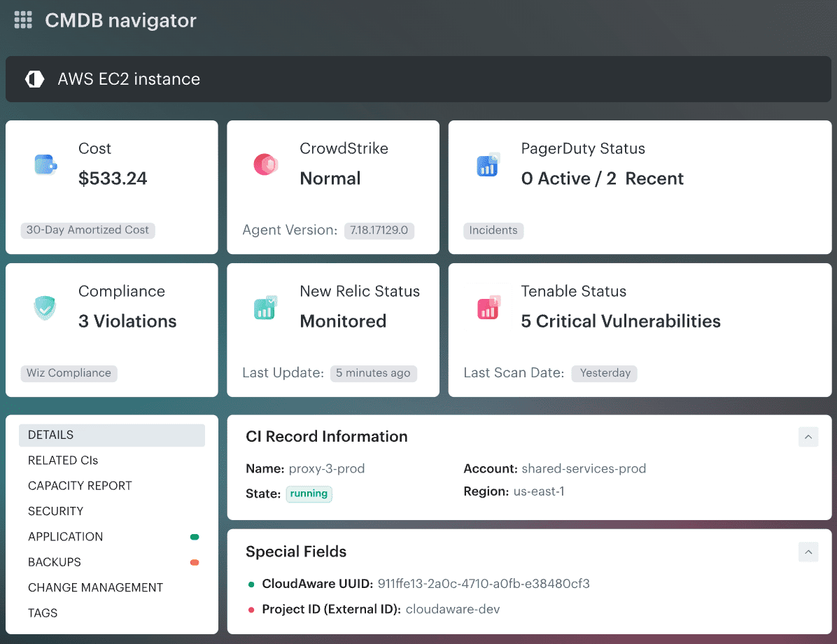This screenshot has width=837, height=644.
Task: Click the green dot beside CloudAware UUID
Action: coord(251,582)
